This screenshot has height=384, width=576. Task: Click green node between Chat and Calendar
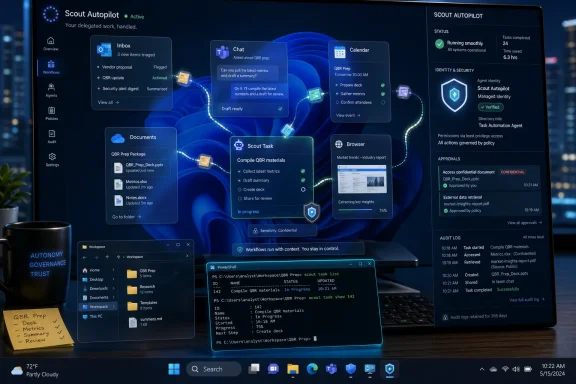pyautogui.click(x=315, y=95)
